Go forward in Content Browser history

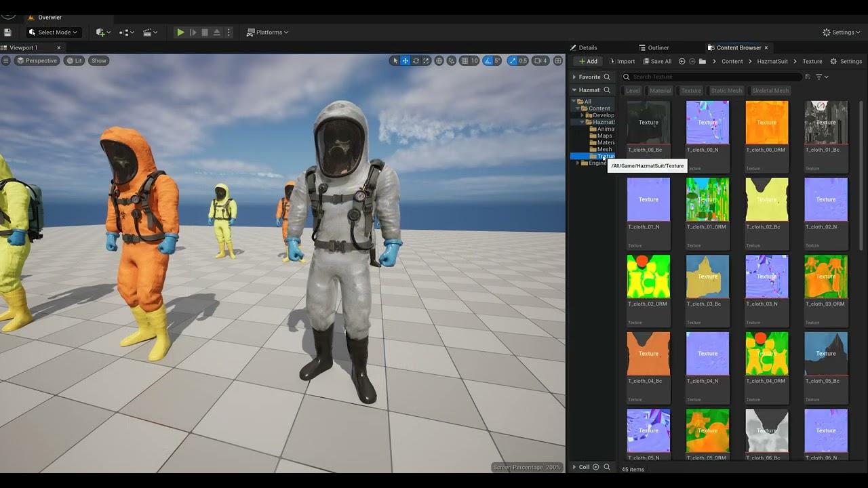[x=692, y=61]
